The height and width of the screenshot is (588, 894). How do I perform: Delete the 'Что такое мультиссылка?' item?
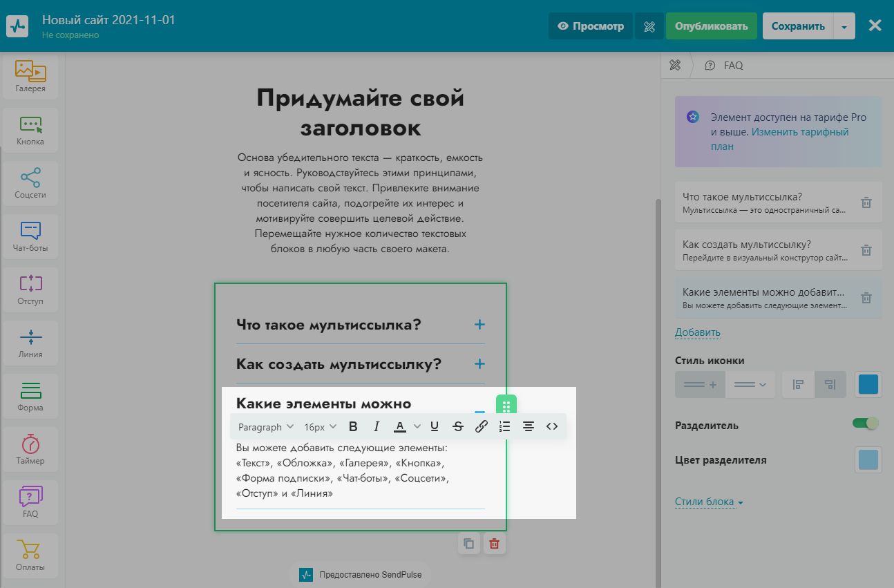tap(866, 202)
